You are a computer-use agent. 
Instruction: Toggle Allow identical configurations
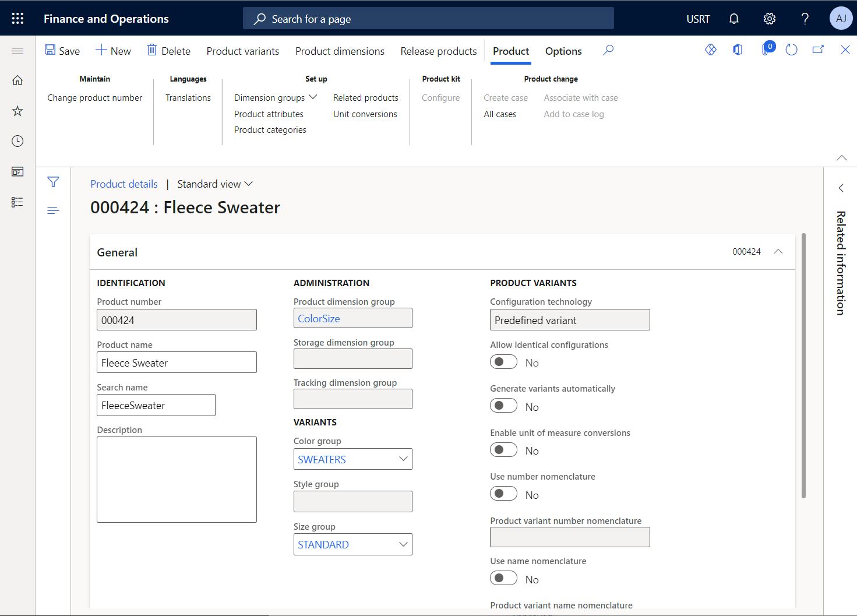coord(503,362)
